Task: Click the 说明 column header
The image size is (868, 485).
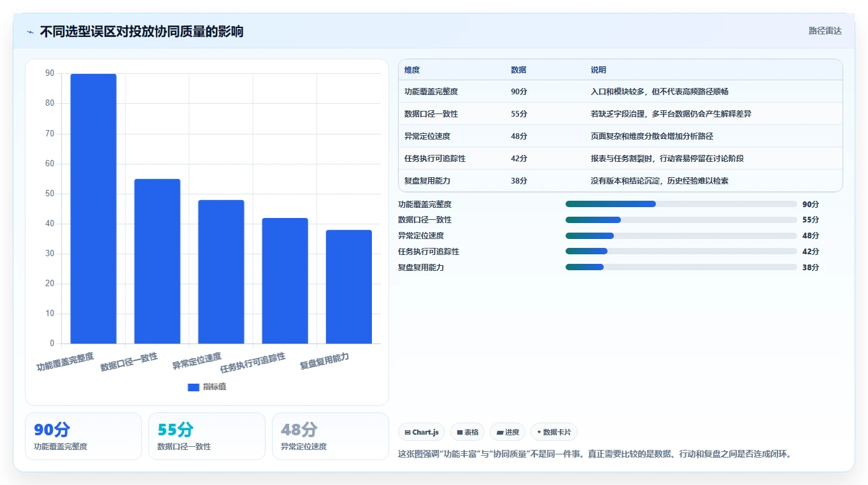Action: click(x=599, y=70)
